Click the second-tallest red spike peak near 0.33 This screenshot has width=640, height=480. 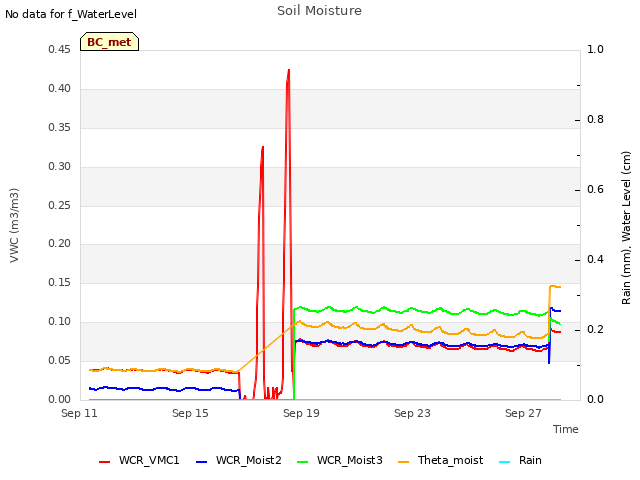click(262, 147)
